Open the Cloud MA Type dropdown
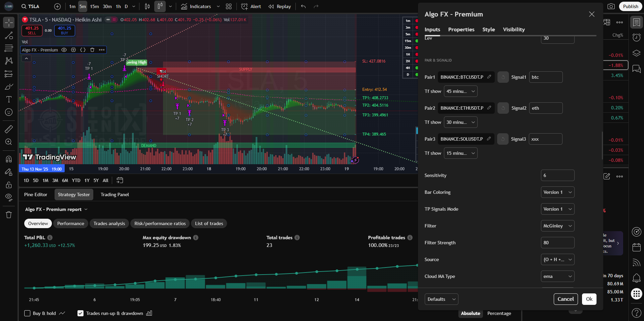644x321 pixels. tap(557, 276)
